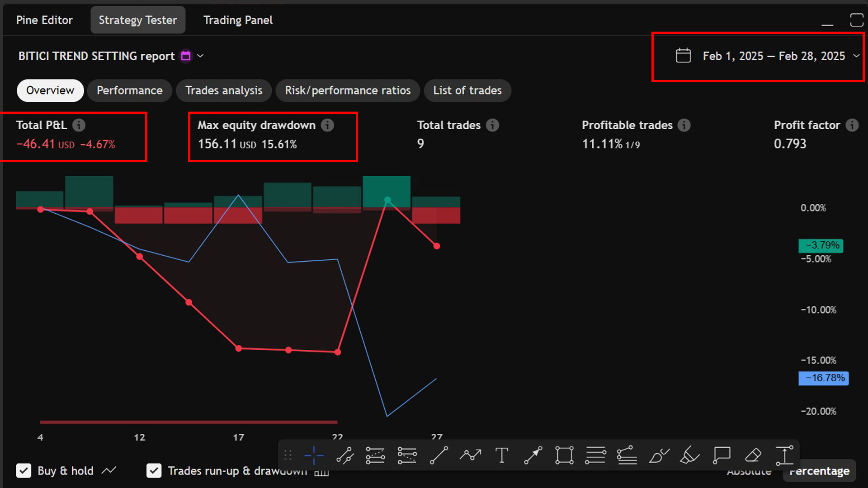Select the eraser tool
Screen dimensions: 868x488
pos(753,455)
